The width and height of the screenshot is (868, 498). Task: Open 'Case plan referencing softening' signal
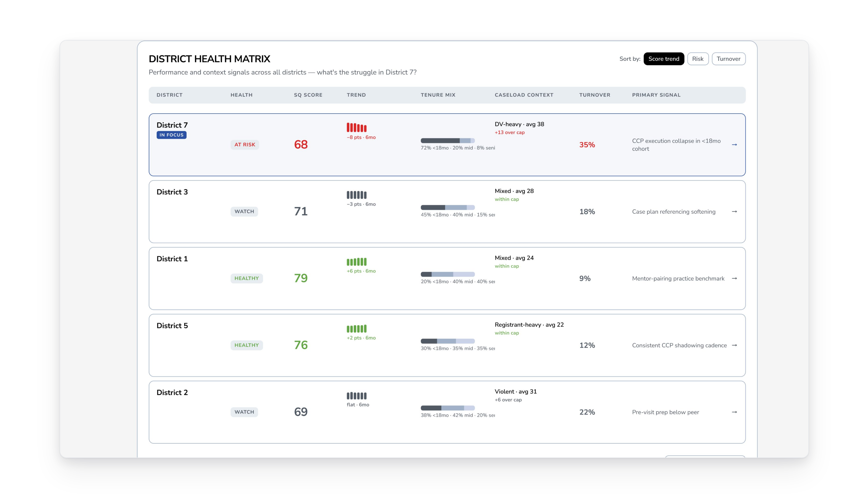click(674, 212)
